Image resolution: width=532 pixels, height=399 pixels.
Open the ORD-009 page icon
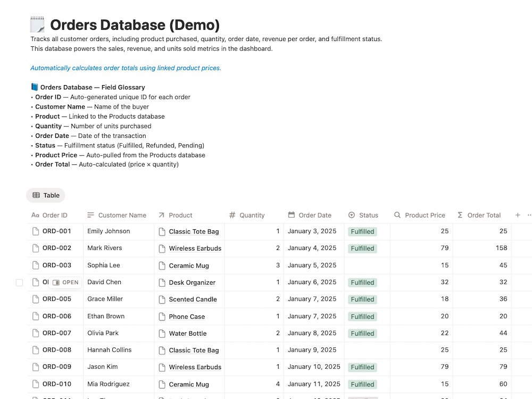[36, 367]
